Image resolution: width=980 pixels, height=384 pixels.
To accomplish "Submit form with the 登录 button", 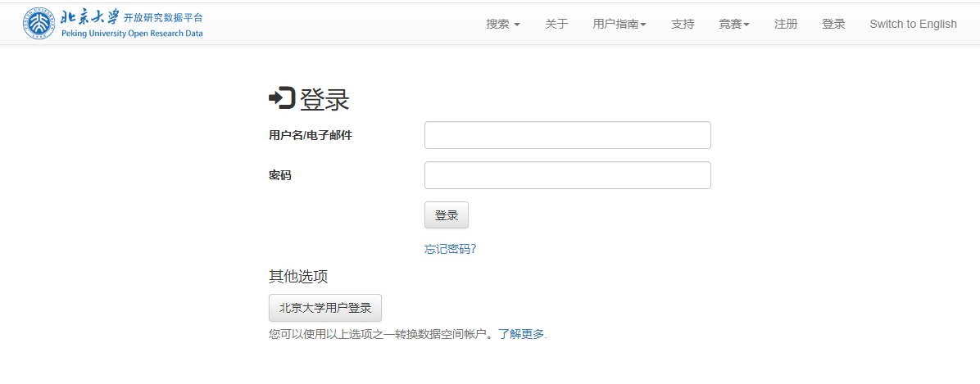I will click(447, 215).
